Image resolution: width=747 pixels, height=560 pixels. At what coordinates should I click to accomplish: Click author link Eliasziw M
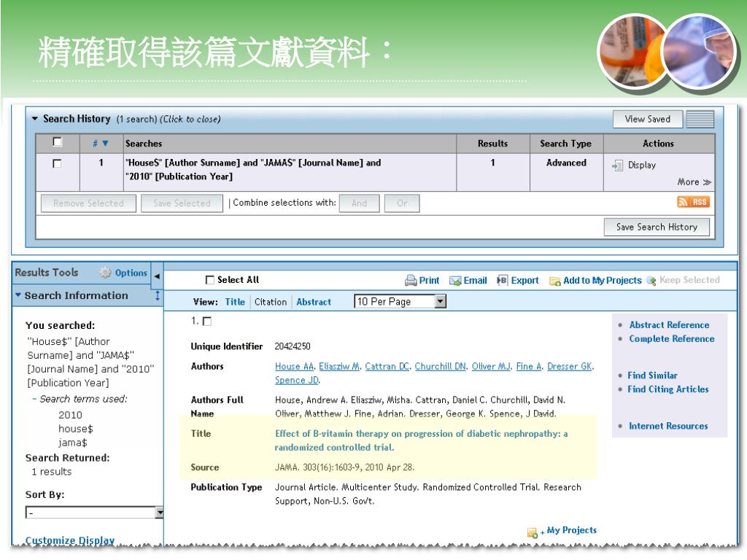pos(339,366)
